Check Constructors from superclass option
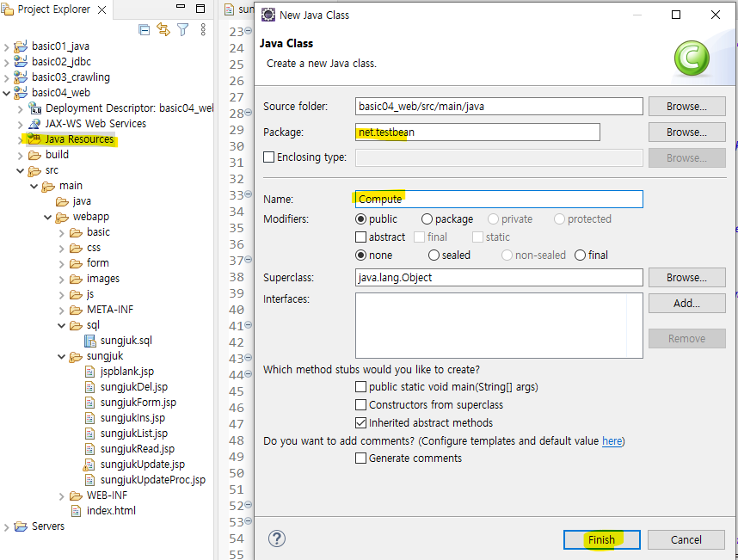This screenshot has height=560, width=738. coord(361,404)
